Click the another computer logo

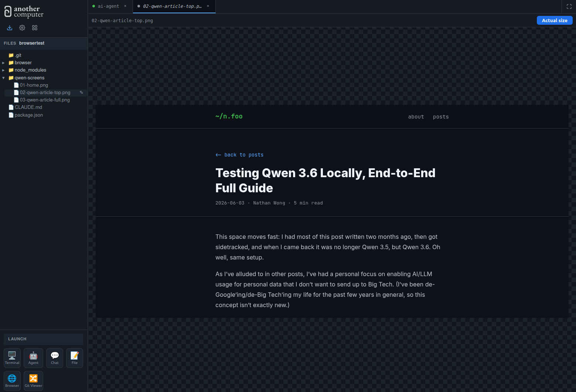click(x=24, y=12)
